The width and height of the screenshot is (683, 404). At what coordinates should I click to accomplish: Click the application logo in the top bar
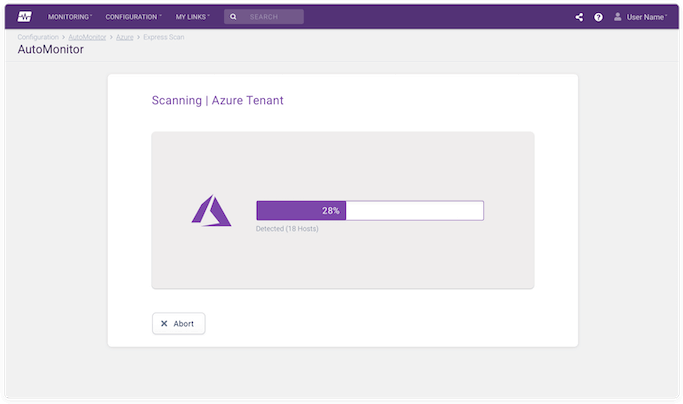click(x=24, y=17)
